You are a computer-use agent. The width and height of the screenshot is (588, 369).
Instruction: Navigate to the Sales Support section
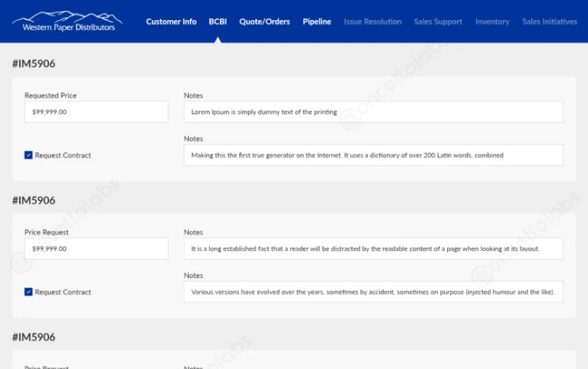[x=437, y=22]
